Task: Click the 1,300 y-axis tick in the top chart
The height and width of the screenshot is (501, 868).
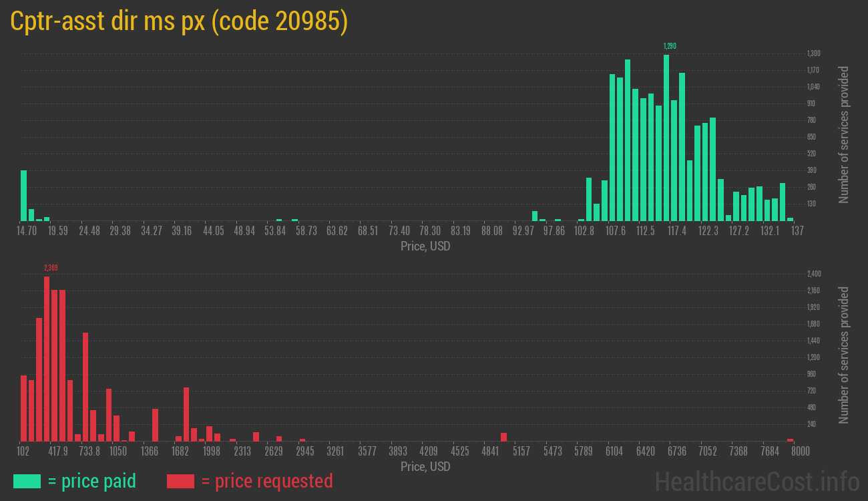Action: point(813,53)
